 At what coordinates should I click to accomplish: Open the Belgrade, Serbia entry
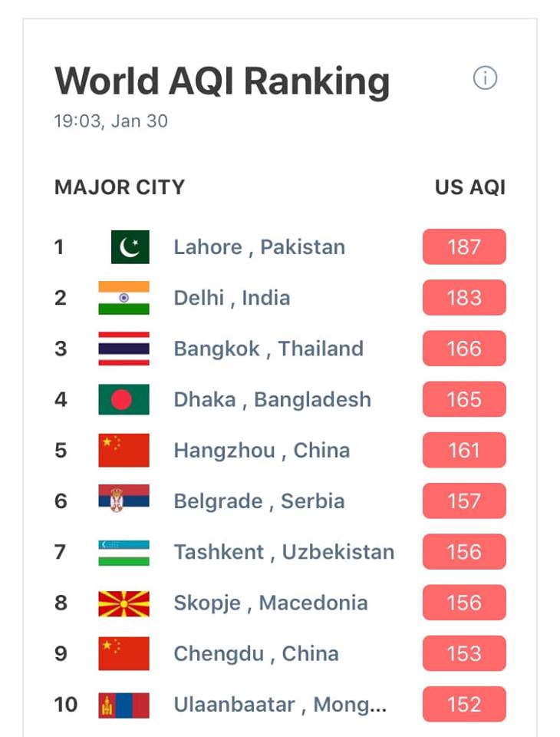tap(259, 501)
